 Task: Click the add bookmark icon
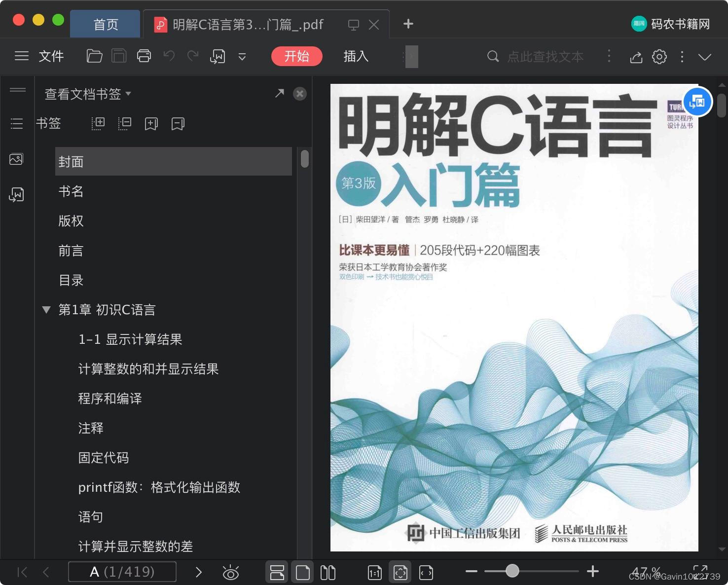pos(151,124)
